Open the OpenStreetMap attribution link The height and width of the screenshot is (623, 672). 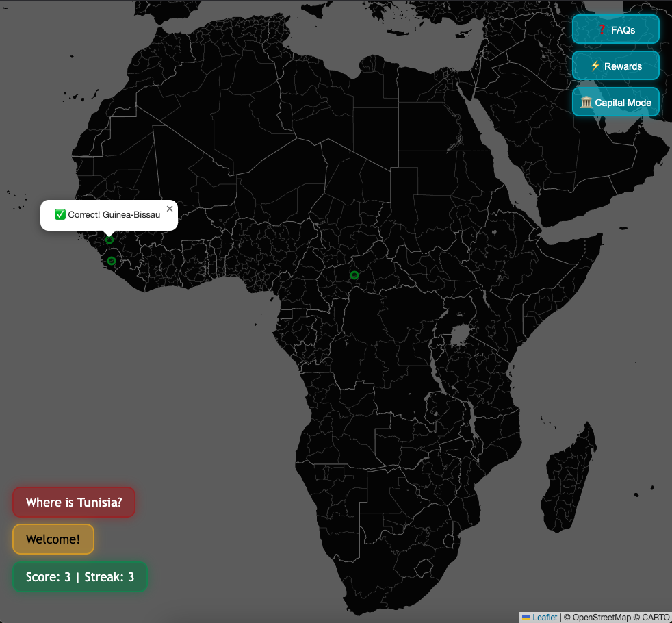click(602, 618)
